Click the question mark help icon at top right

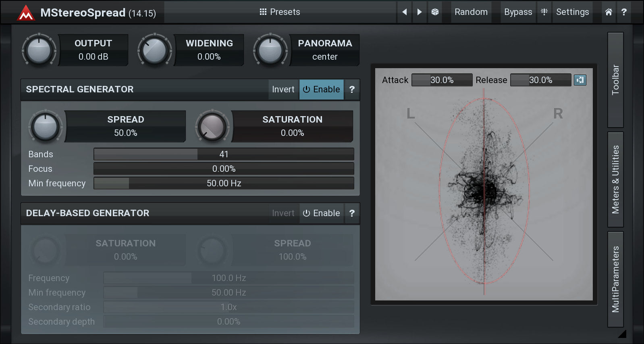pos(624,12)
